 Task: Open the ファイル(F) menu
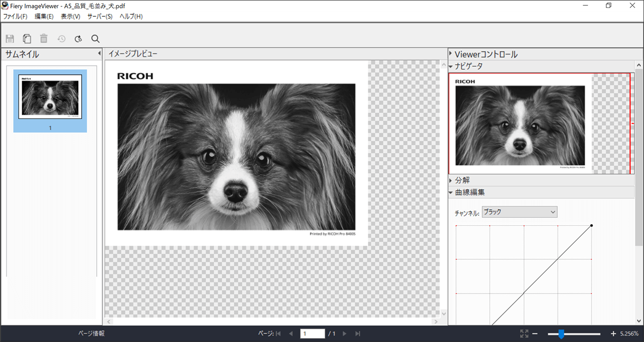coord(15,16)
